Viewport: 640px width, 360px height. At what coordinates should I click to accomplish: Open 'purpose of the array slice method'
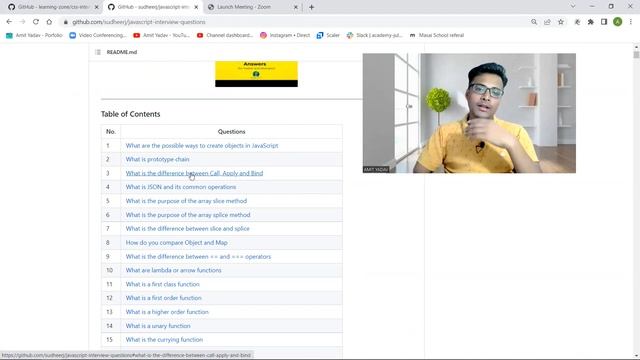point(186,201)
